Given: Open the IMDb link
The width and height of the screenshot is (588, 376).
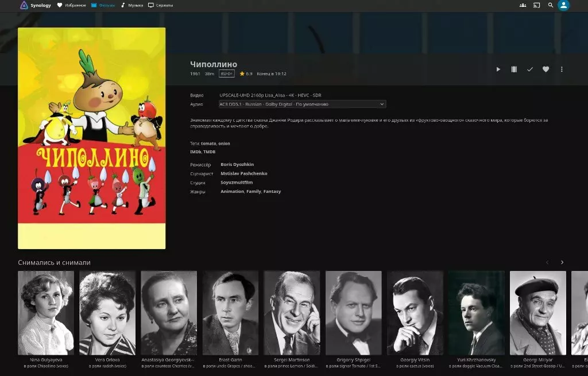Looking at the screenshot, I should point(195,152).
